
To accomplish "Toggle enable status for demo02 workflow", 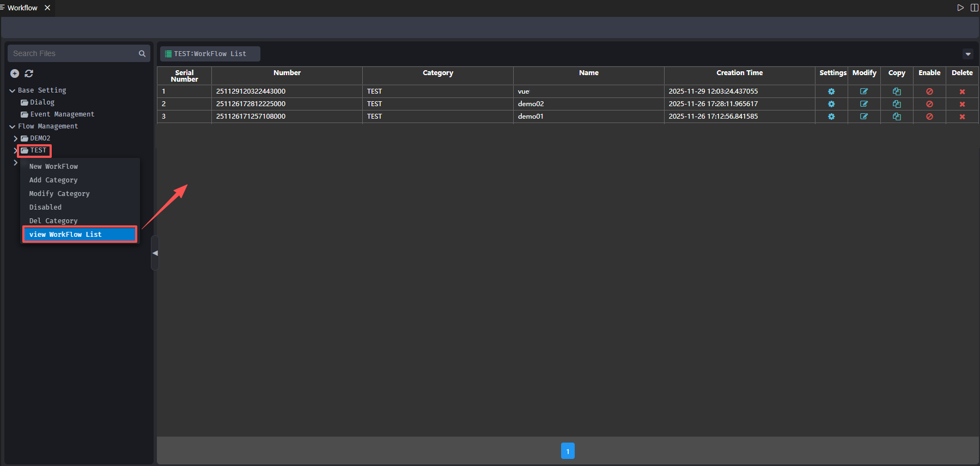I will [x=929, y=104].
